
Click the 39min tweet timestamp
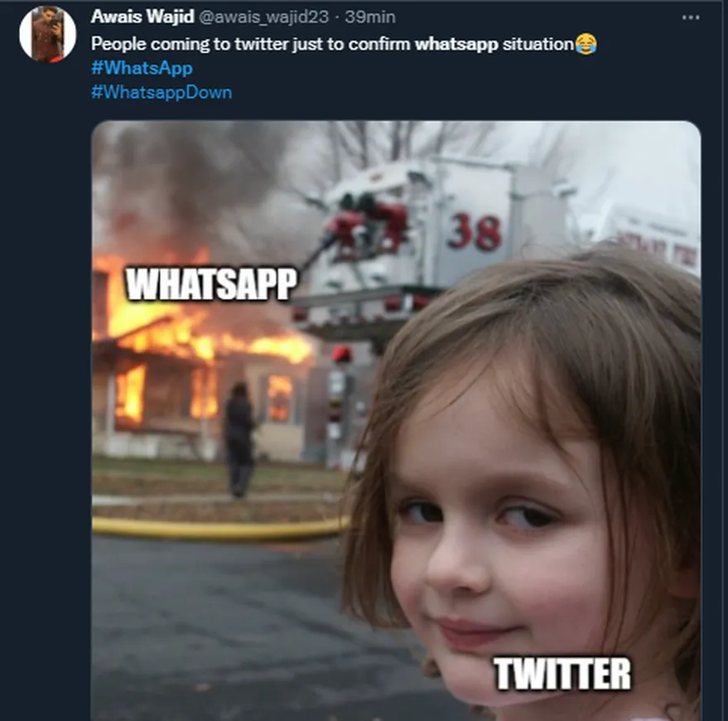click(x=369, y=17)
